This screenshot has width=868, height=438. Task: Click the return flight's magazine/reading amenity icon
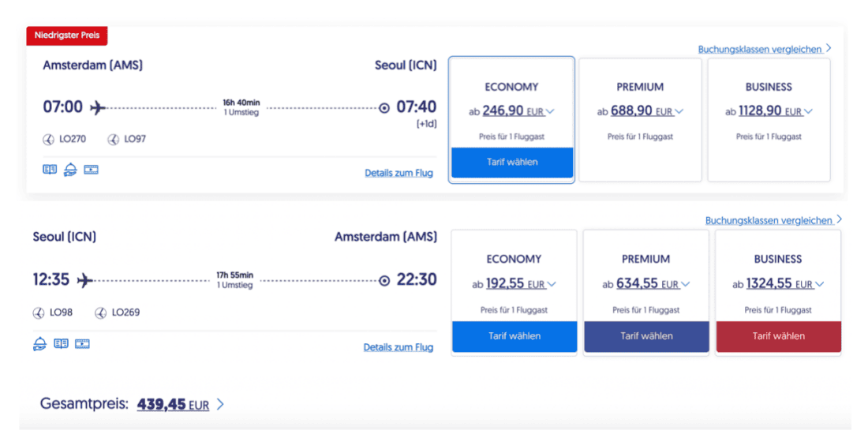tap(61, 343)
